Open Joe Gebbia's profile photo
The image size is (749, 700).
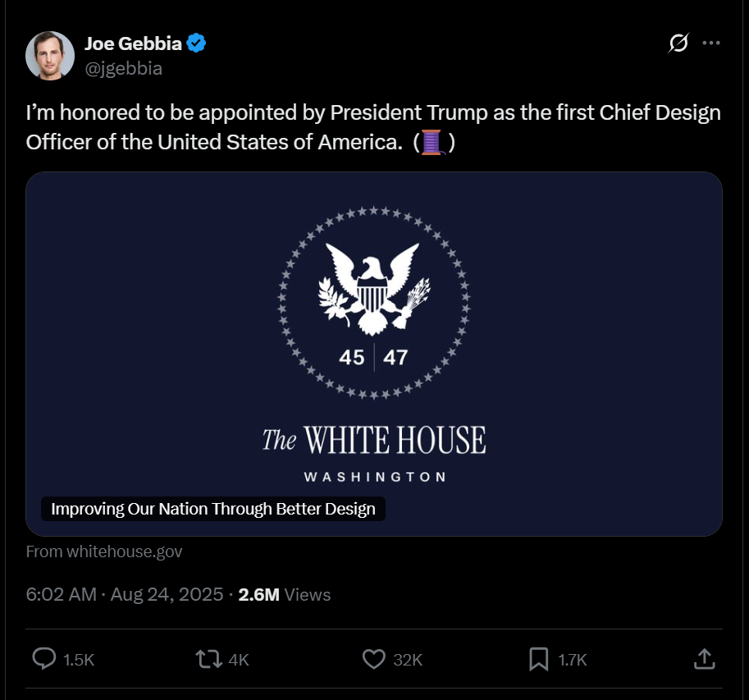click(x=50, y=56)
